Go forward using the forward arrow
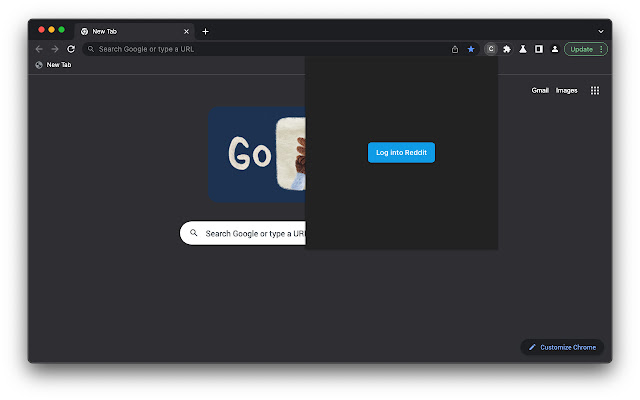Screen dimensions: 640x400 [x=55, y=49]
